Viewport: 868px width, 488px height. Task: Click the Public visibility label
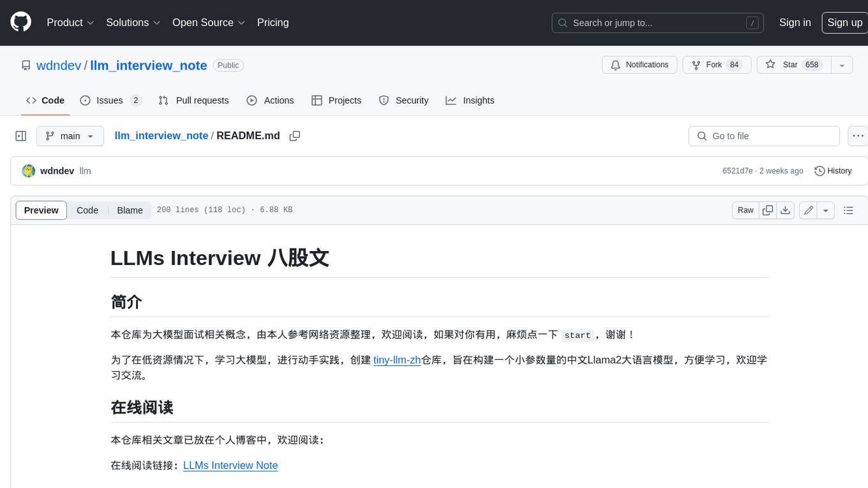coord(228,65)
